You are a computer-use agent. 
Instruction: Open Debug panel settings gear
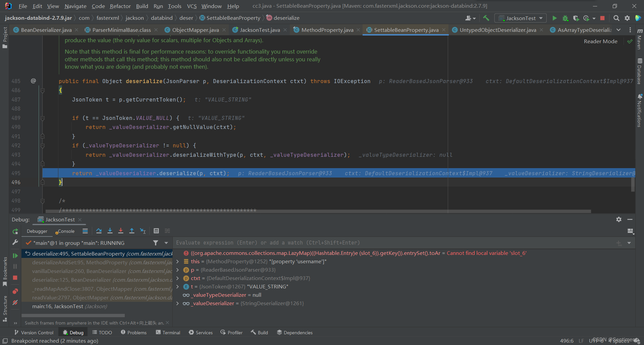pyautogui.click(x=619, y=219)
